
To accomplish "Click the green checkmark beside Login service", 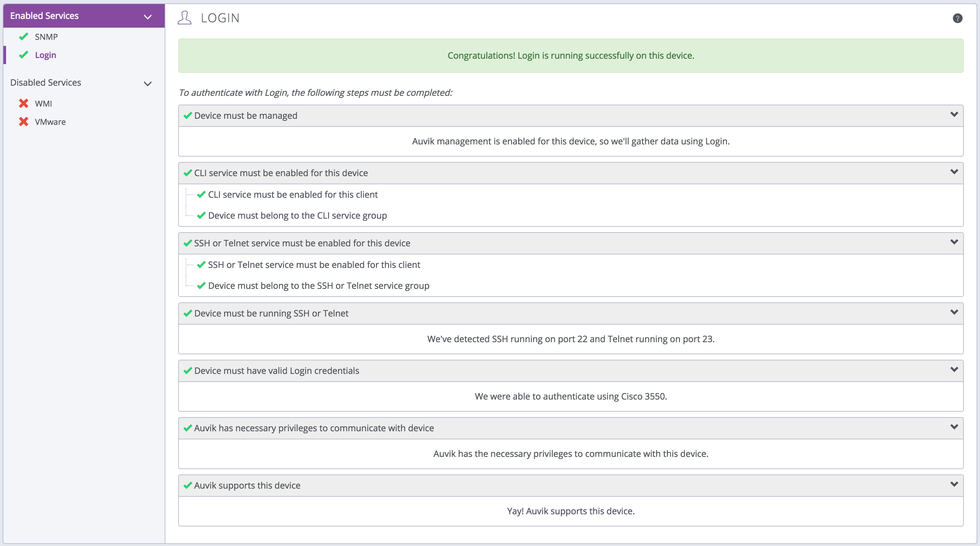I will (24, 55).
